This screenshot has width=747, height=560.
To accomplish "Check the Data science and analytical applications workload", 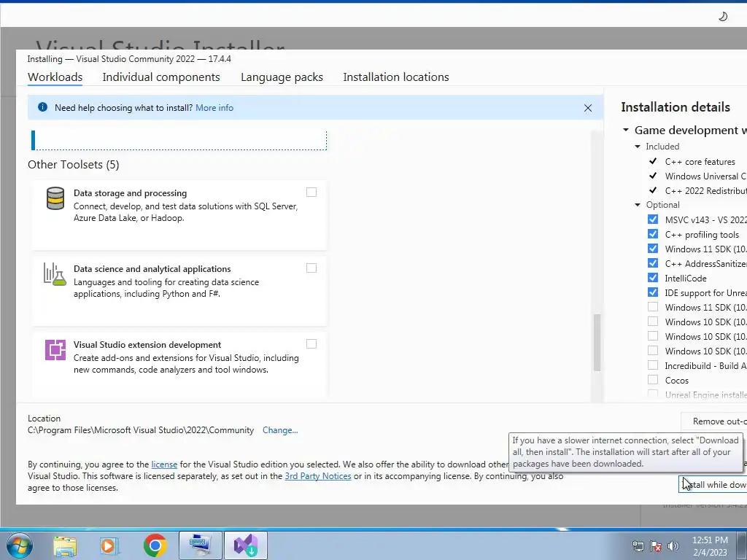I will click(311, 268).
